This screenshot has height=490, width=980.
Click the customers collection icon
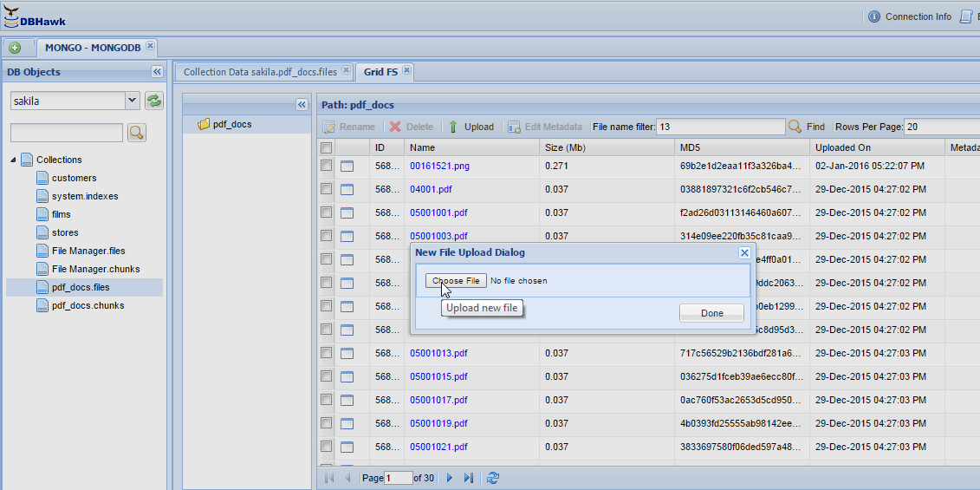(x=42, y=179)
